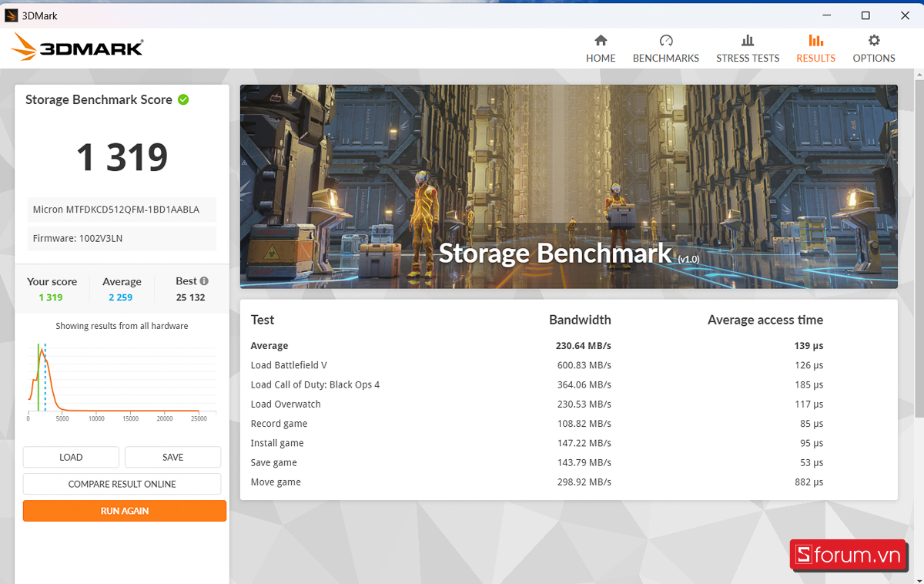Click the 53 µs access time value
This screenshot has height=584, width=924.
click(x=812, y=462)
